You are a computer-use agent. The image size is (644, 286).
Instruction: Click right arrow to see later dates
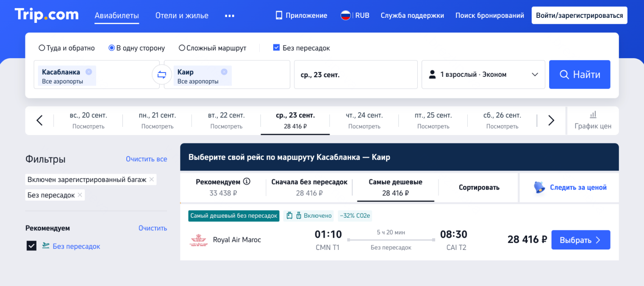click(x=551, y=120)
